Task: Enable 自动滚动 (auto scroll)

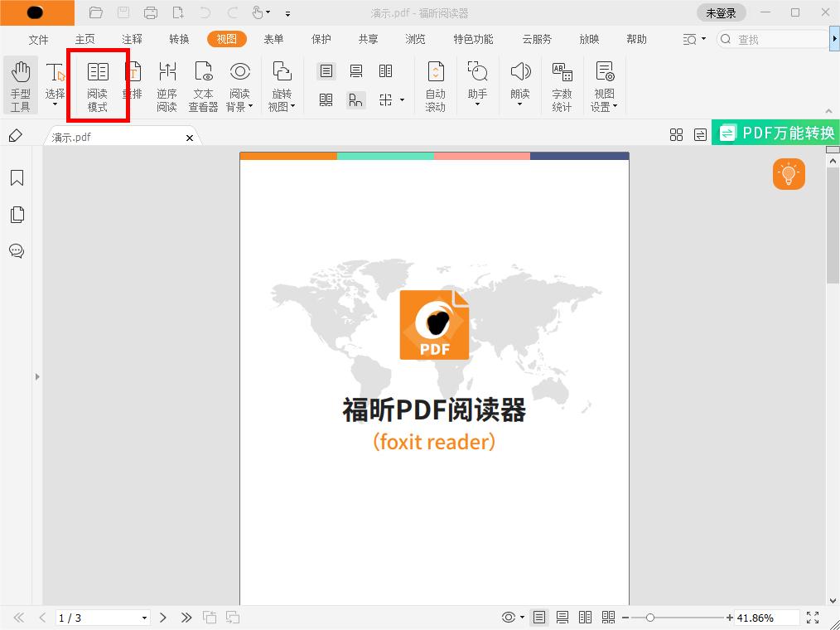Action: coord(435,85)
